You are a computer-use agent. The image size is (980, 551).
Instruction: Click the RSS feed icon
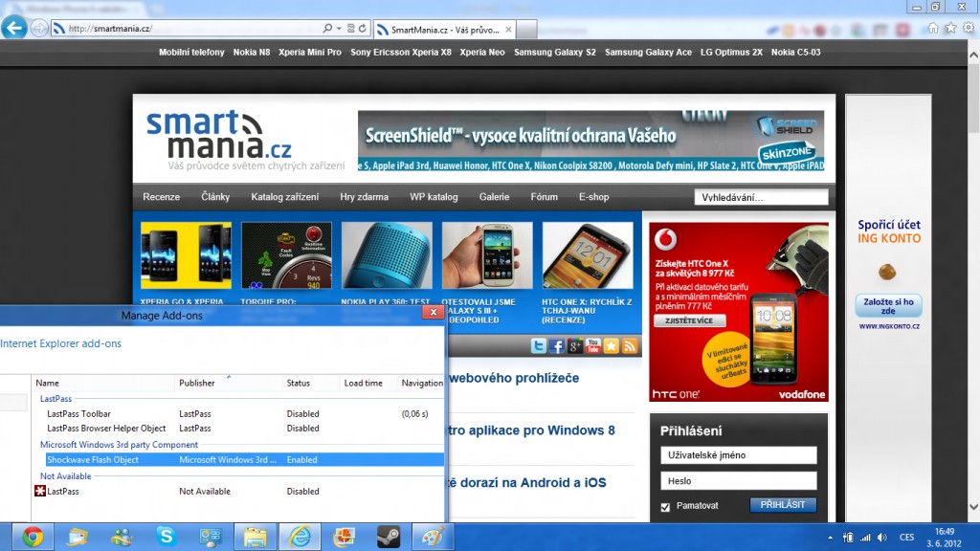tap(630, 345)
